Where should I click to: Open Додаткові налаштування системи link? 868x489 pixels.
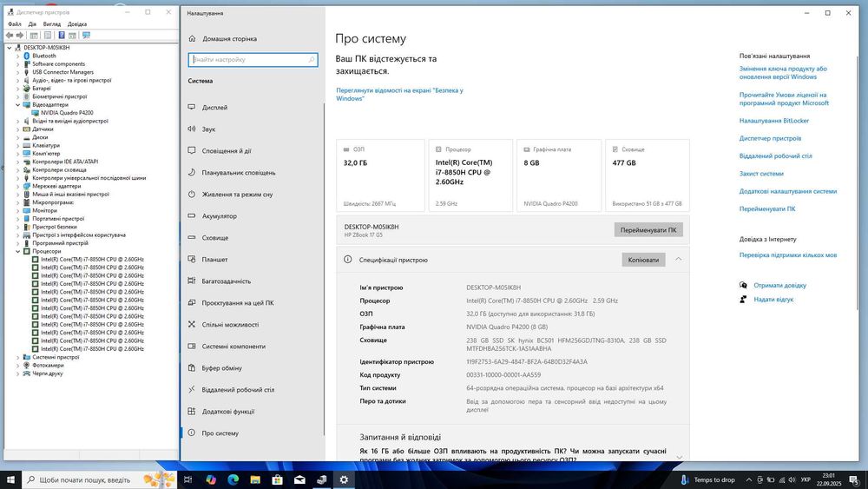(x=788, y=191)
